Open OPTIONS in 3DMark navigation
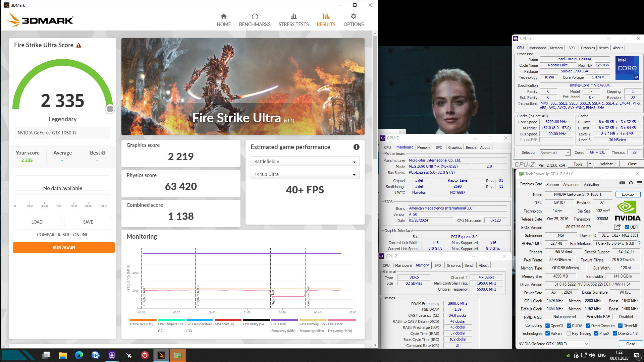 (x=354, y=20)
